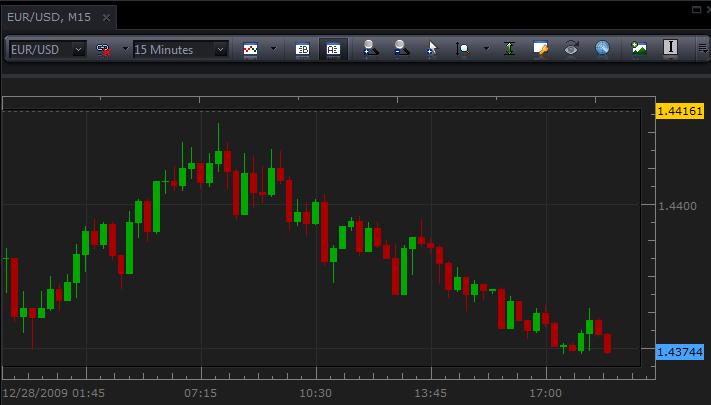This screenshot has width=711, height=405.
Task: Click the link/unlink chart chain icon
Action: (103, 49)
